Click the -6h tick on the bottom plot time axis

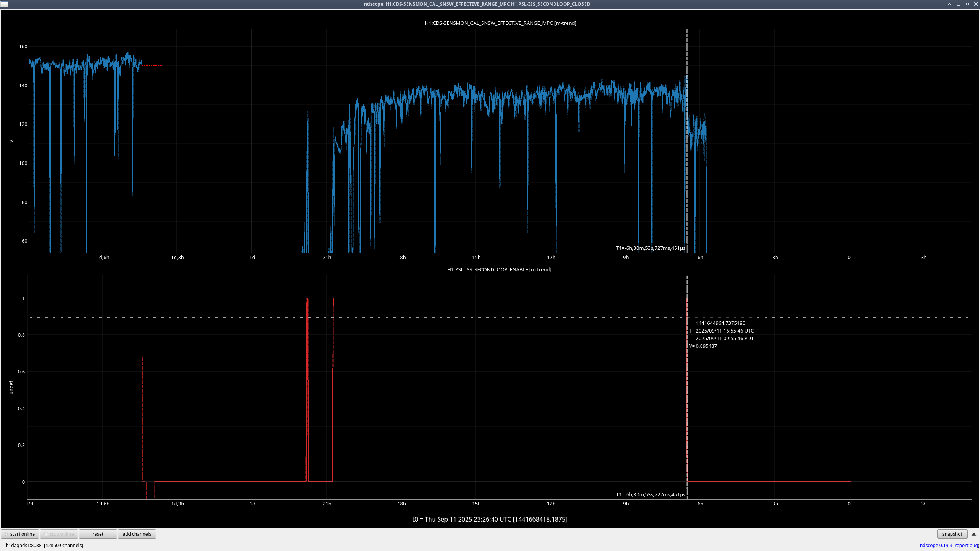[x=700, y=504]
